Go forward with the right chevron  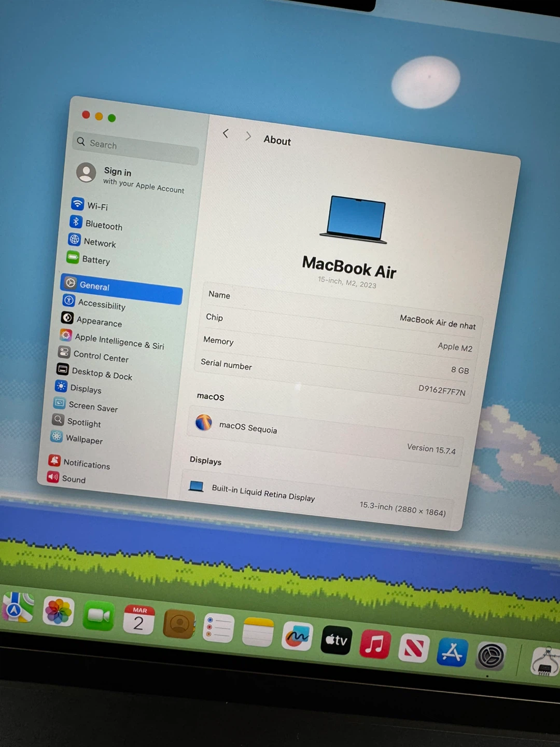[248, 136]
